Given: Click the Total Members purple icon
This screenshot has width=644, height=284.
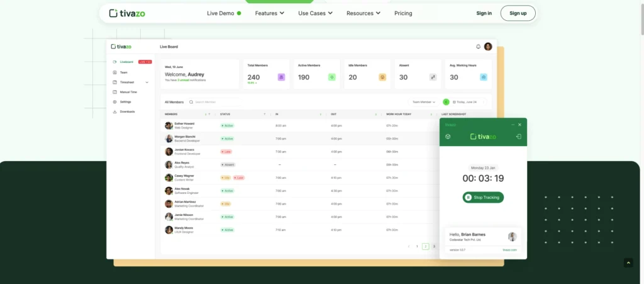Looking at the screenshot, I should click(281, 77).
